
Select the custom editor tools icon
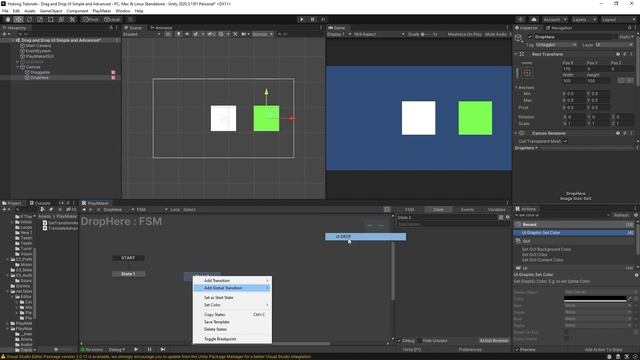pos(72,19)
